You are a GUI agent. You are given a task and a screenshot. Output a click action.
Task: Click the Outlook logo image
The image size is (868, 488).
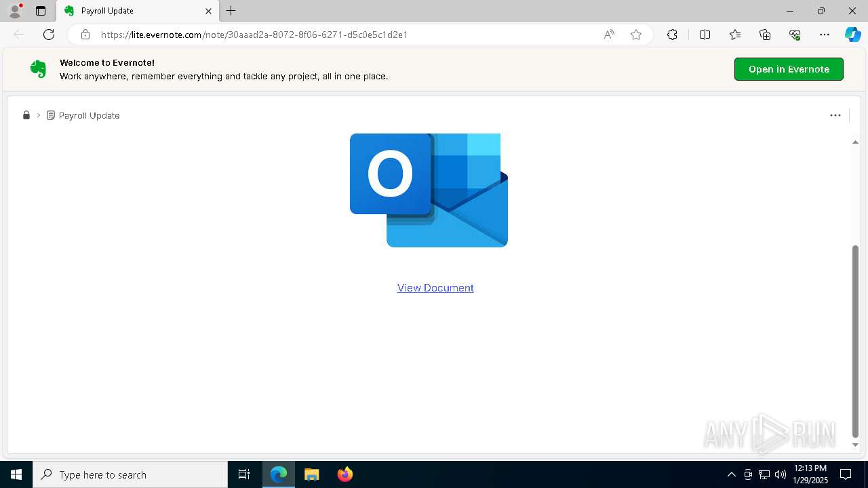coord(429,190)
